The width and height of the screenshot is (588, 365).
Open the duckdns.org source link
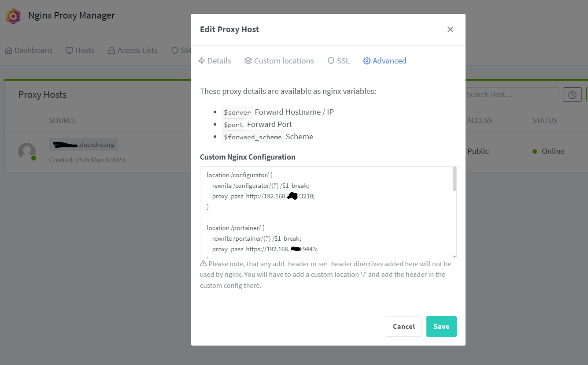(83, 144)
